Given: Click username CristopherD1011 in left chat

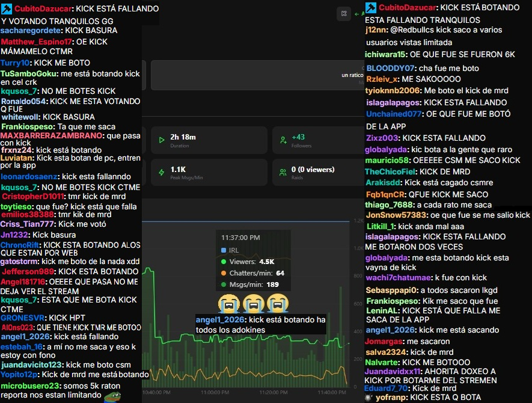Looking at the screenshot, I should coord(33,197).
